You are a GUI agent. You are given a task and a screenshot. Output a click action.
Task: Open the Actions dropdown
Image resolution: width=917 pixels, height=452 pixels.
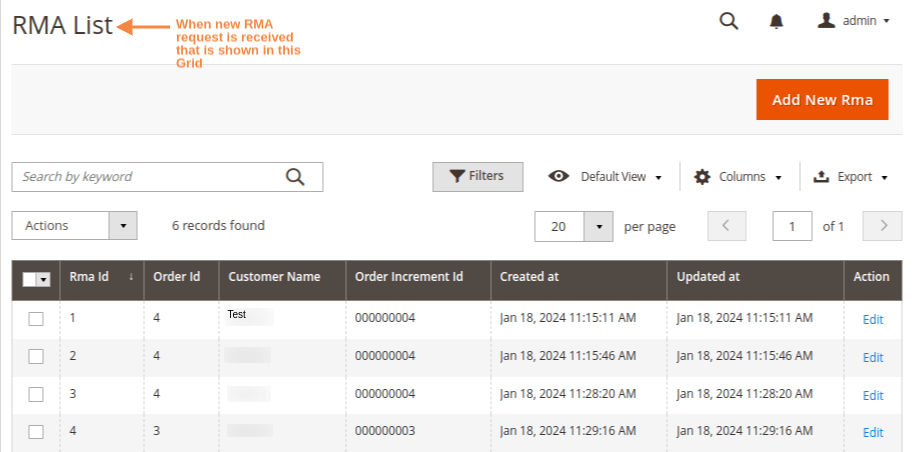click(x=74, y=226)
